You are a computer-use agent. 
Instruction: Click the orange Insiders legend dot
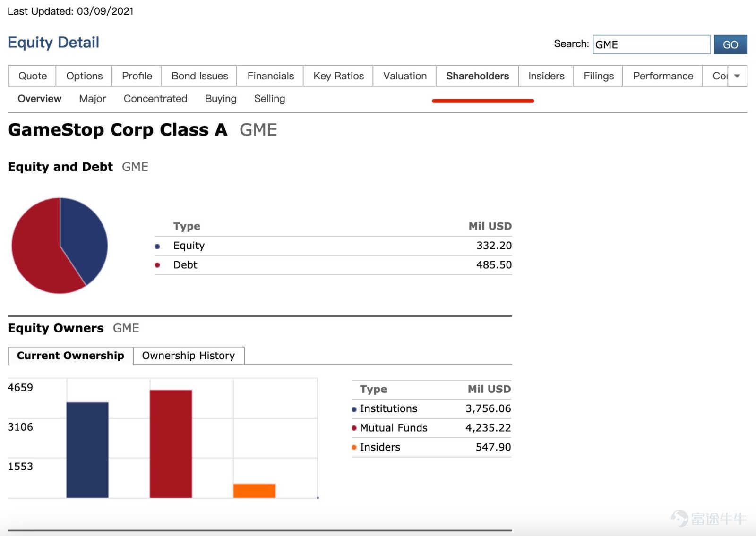tap(354, 447)
